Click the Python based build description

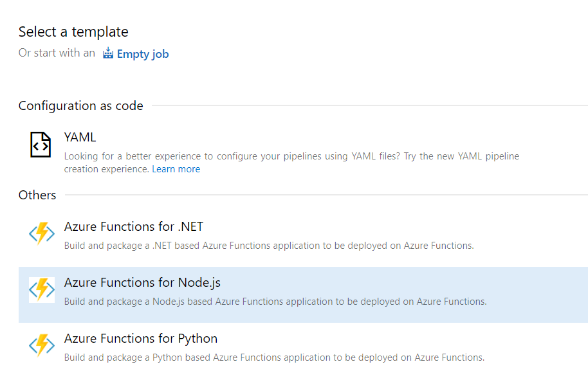274,357
